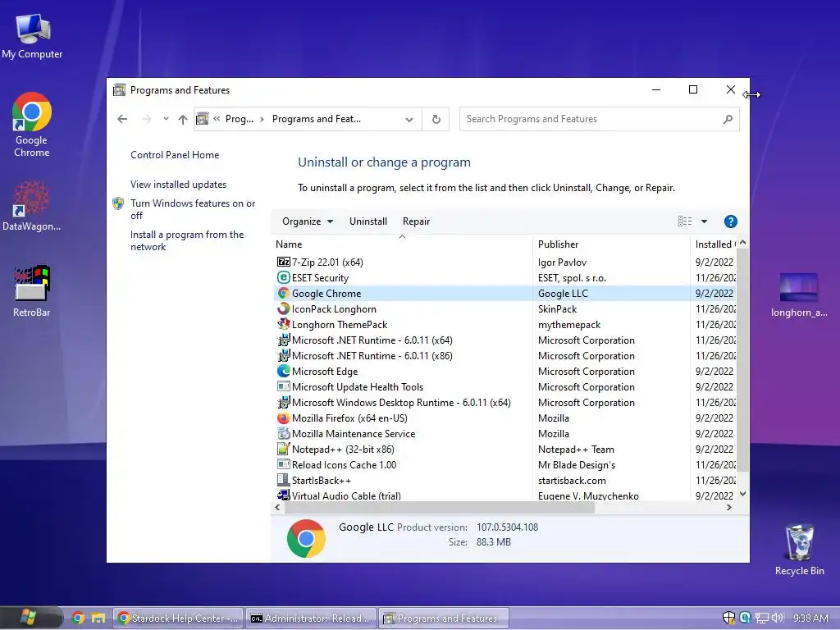This screenshot has width=840, height=630.
Task: Switch to Administrator: Reload taskbar window
Action: (311, 619)
